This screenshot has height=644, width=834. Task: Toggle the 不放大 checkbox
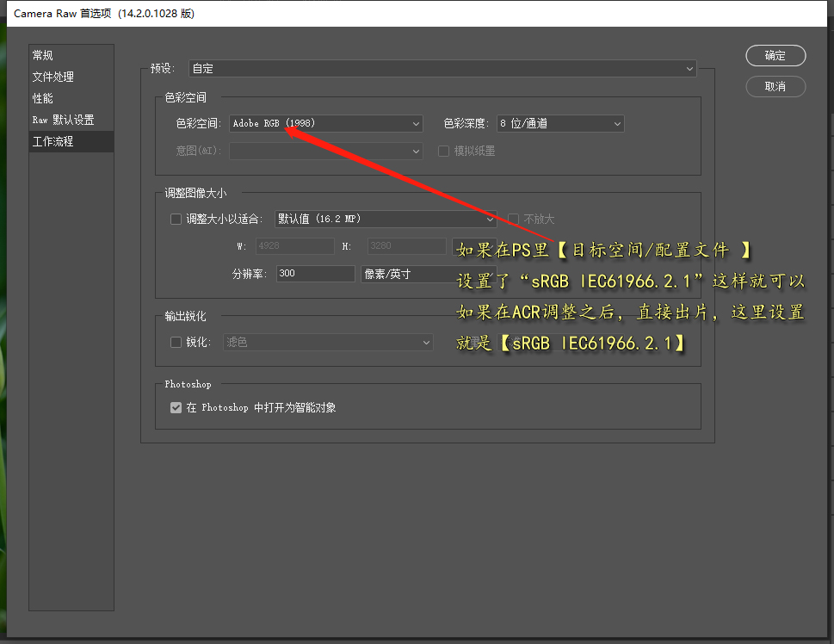514,219
